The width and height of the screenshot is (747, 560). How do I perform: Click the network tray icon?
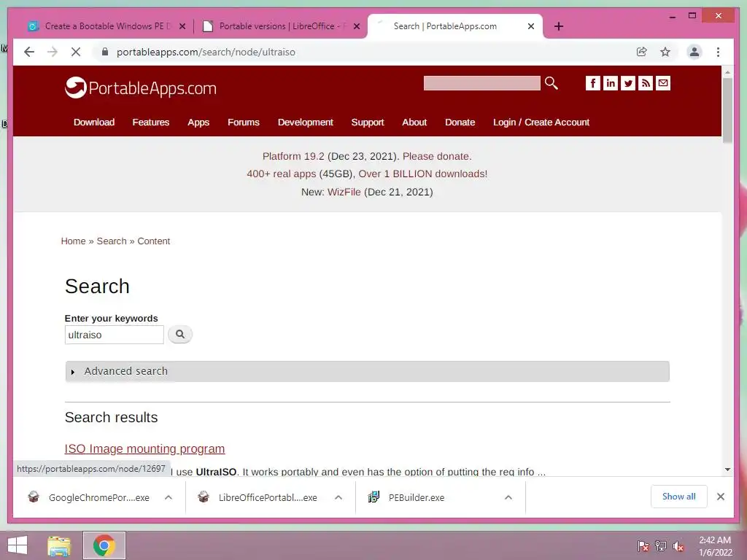[661, 546]
